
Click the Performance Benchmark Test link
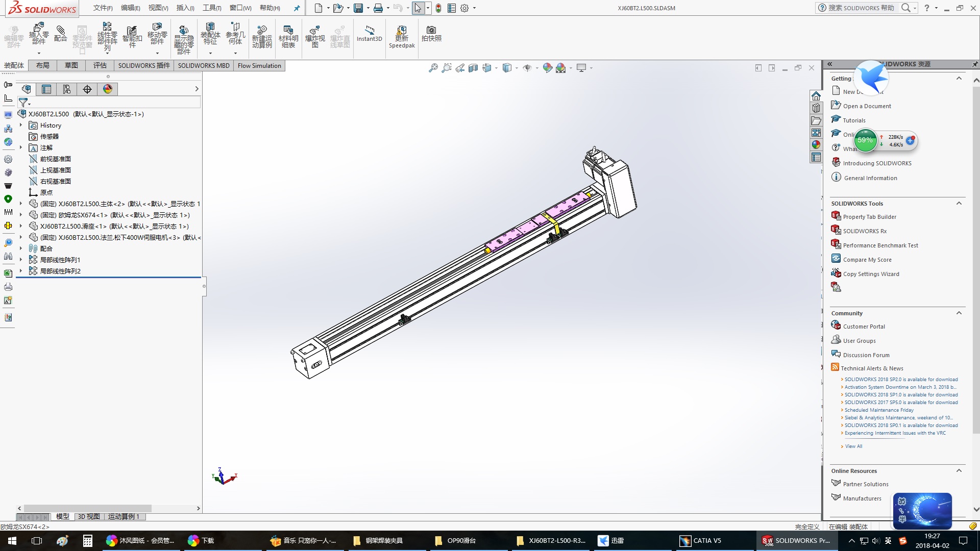coord(880,245)
